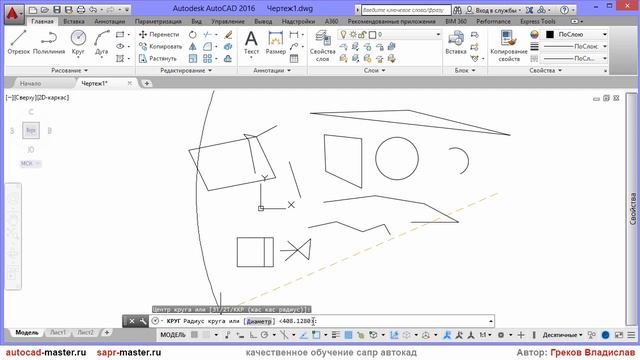
Task: Open the Свойства side palette bar
Action: pyautogui.click(x=632, y=208)
